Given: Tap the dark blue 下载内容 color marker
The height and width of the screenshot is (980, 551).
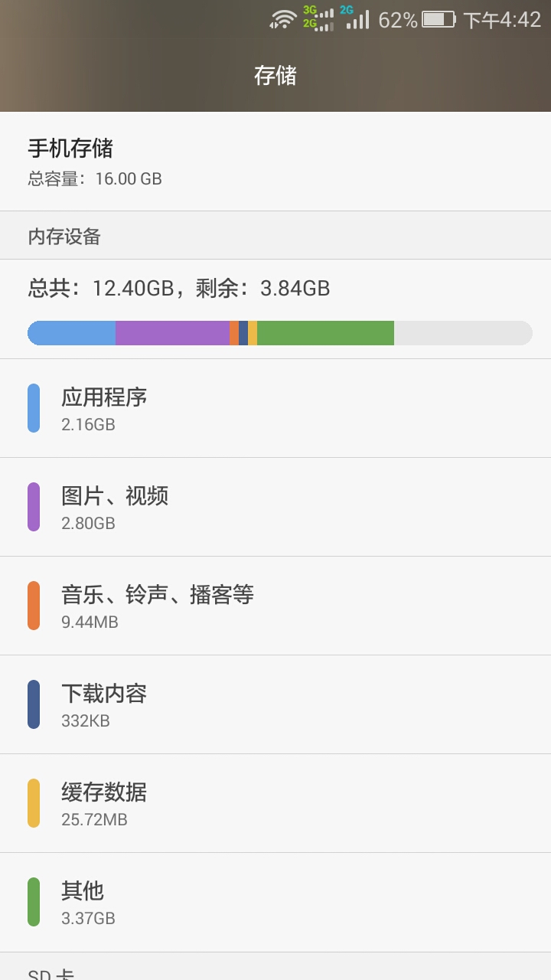Looking at the screenshot, I should (34, 704).
